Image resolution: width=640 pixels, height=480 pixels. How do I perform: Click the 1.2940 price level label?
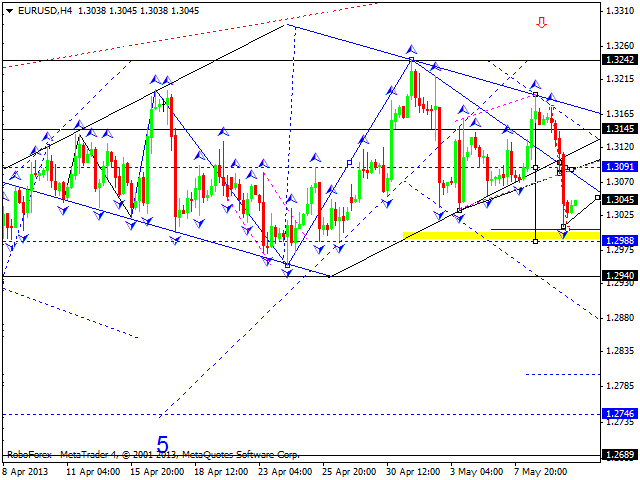[620, 275]
